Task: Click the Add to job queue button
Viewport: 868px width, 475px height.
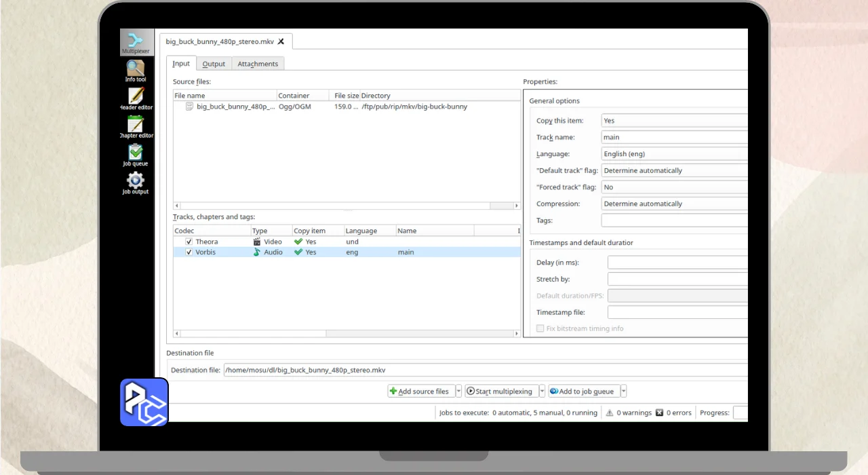Action: [x=583, y=392]
